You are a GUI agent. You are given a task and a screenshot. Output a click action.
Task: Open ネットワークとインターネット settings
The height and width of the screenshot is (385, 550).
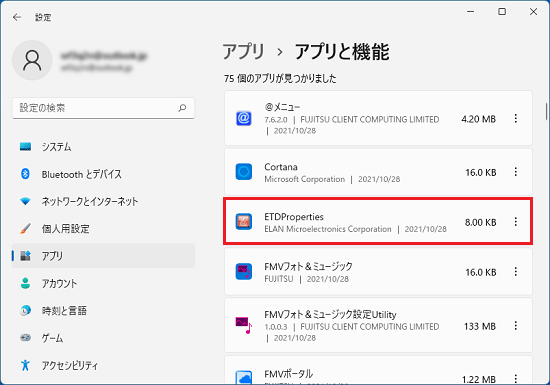click(x=103, y=201)
